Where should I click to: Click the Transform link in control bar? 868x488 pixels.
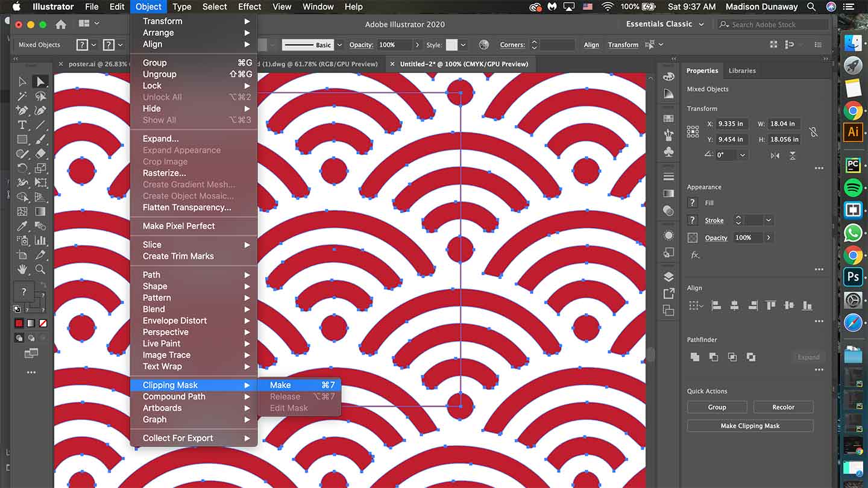pyautogui.click(x=623, y=45)
